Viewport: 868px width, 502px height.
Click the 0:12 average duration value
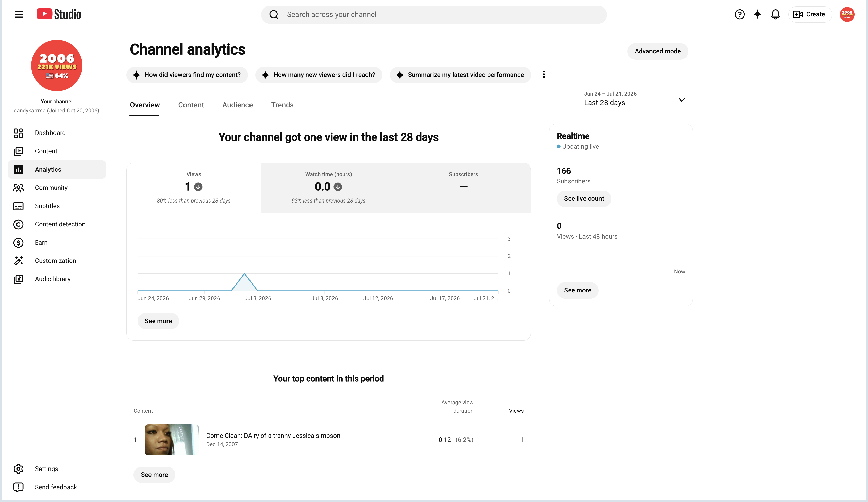click(x=444, y=440)
